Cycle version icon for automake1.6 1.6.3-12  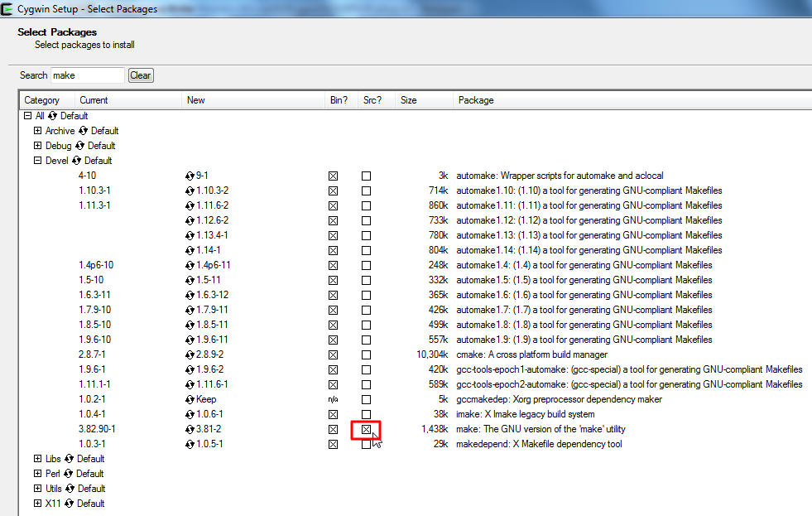coord(190,296)
